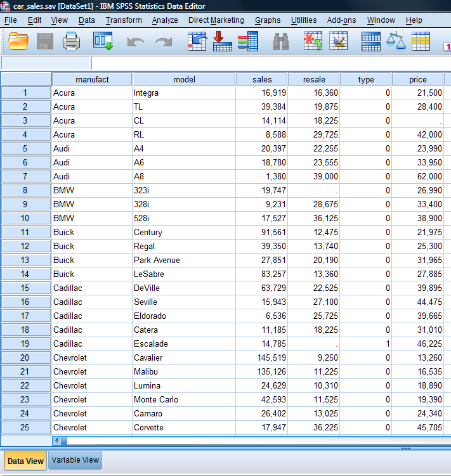
Task: Click the resale value 39,000
Action: [x=313, y=176]
